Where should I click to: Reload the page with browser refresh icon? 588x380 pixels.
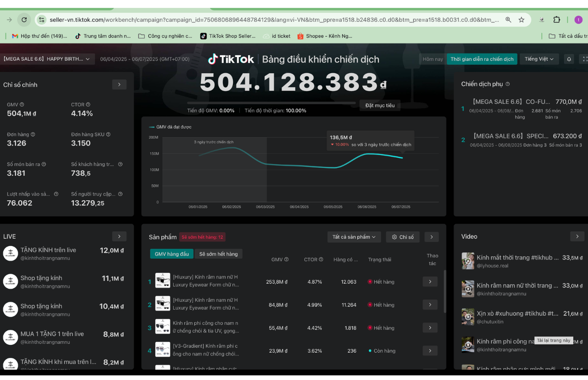[24, 19]
